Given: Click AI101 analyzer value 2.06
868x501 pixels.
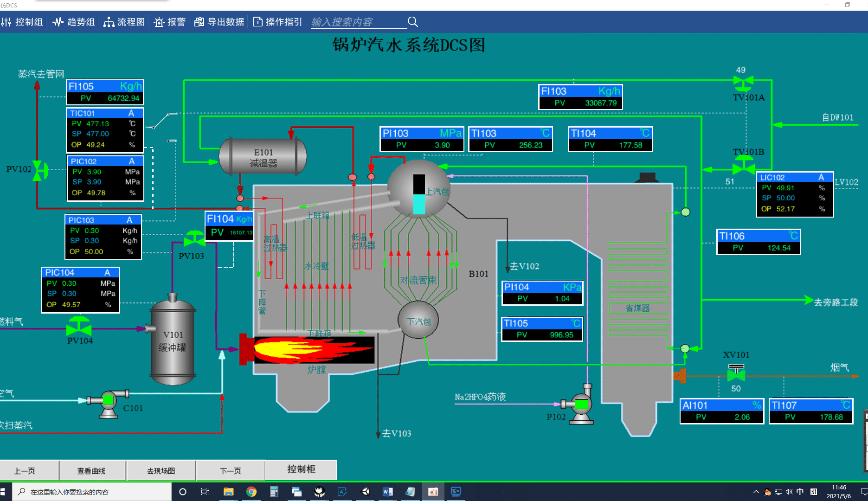Looking at the screenshot, I should tap(742, 417).
